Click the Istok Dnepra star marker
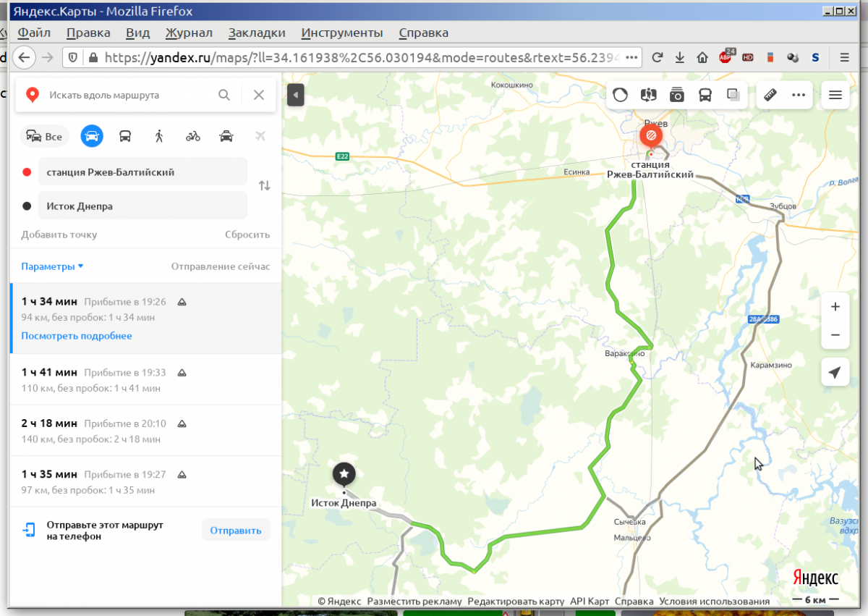This screenshot has width=868, height=616. click(x=344, y=474)
